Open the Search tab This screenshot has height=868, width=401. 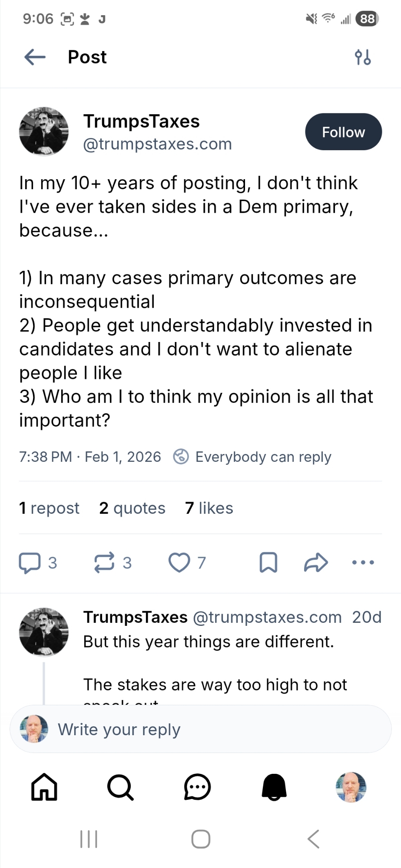pos(120,787)
